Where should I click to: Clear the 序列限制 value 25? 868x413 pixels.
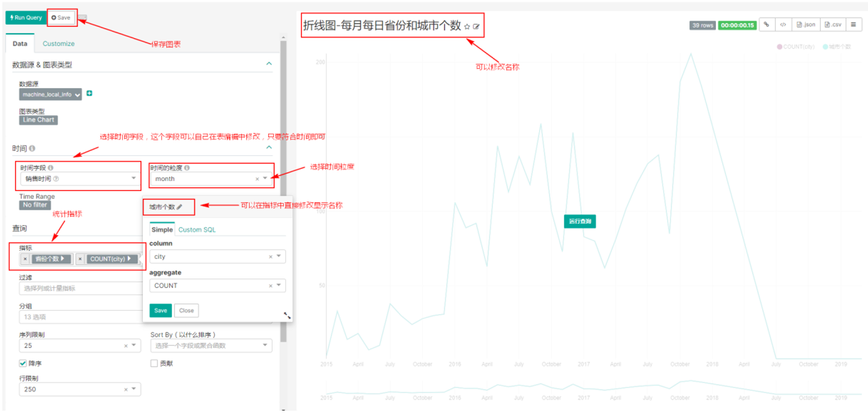coord(126,346)
